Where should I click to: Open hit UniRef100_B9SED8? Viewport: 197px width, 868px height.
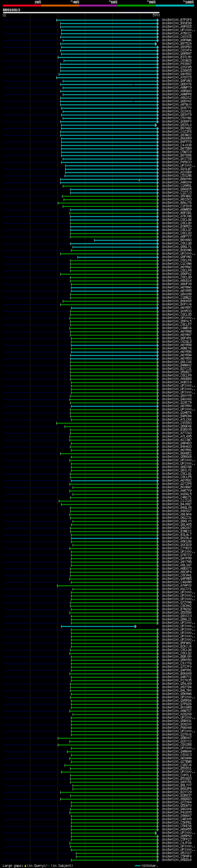[x=177, y=23]
